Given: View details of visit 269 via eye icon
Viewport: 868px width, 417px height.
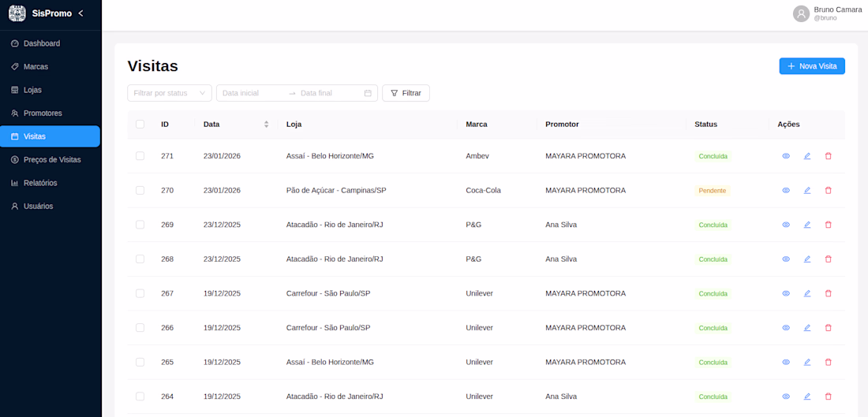Looking at the screenshot, I should [786, 225].
